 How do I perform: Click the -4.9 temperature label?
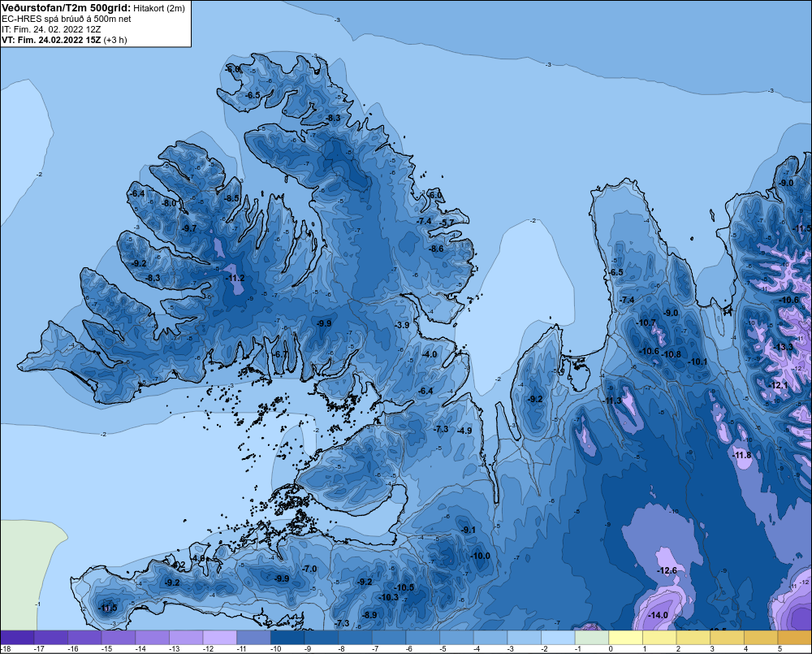[x=464, y=431]
